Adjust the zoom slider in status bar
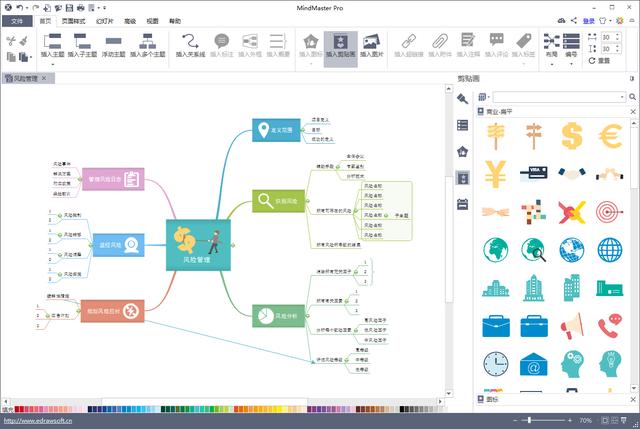The width and height of the screenshot is (640, 429). coord(528,420)
